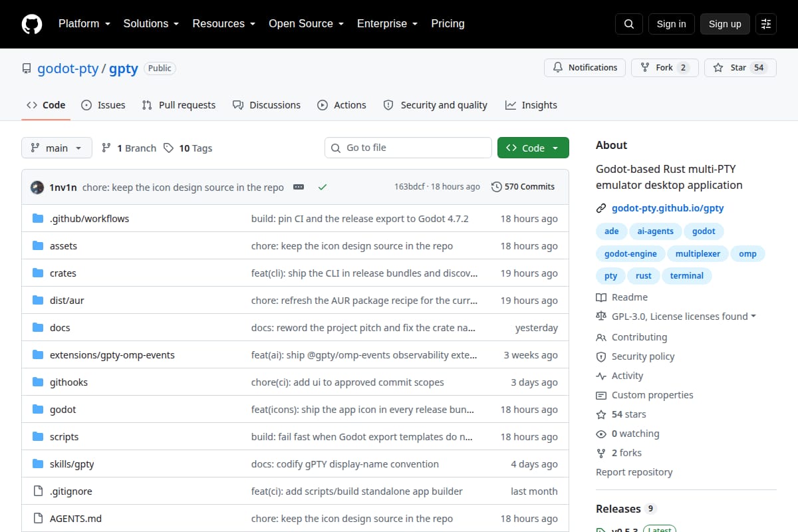Image resolution: width=798 pixels, height=532 pixels.
Task: Click the 10 Tags icon
Action: tap(168, 148)
